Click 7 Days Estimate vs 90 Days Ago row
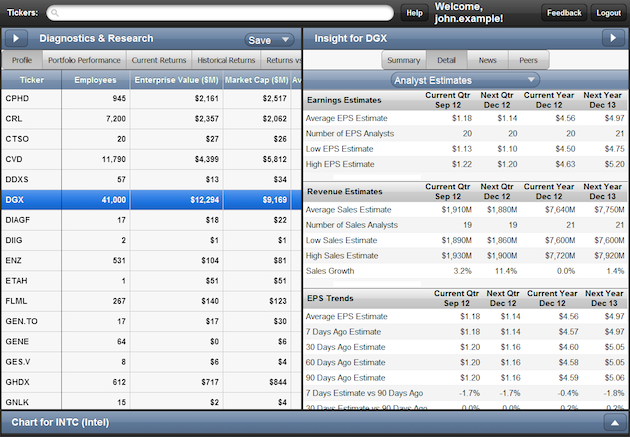Screen dimensions: 630x437 pos(465,393)
